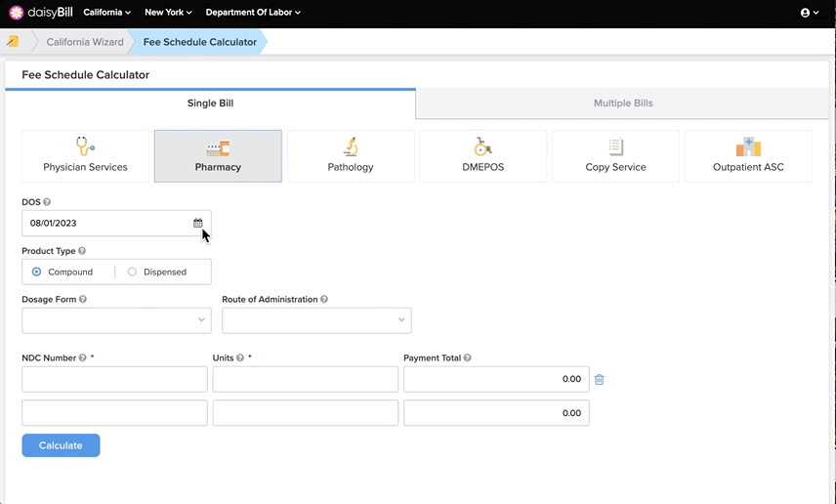Open the California menu in top bar
836x504 pixels.
[x=106, y=13]
